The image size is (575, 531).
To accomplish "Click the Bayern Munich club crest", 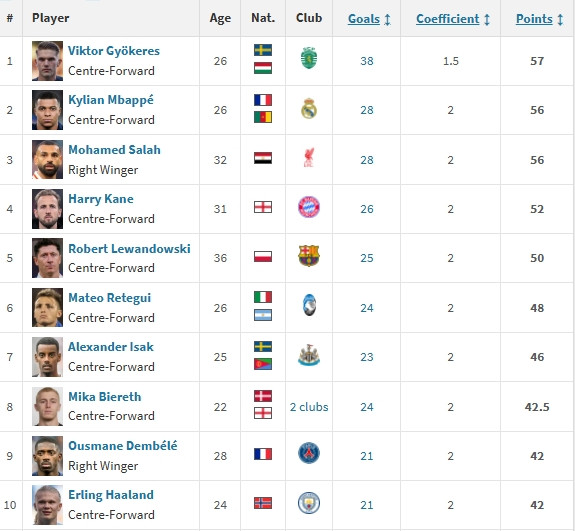I will click(309, 207).
